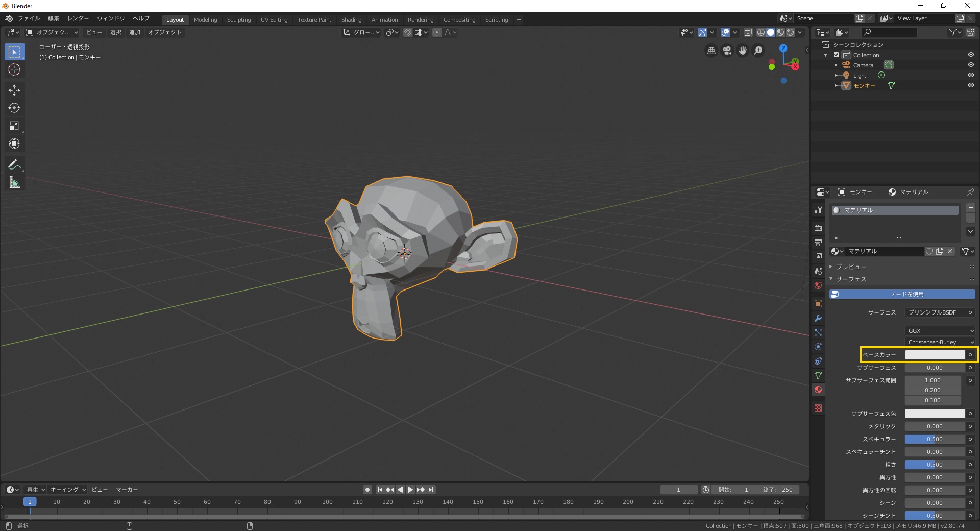The width and height of the screenshot is (980, 531).
Task: Click the サブサーフェス色 color swatch
Action: click(935, 414)
